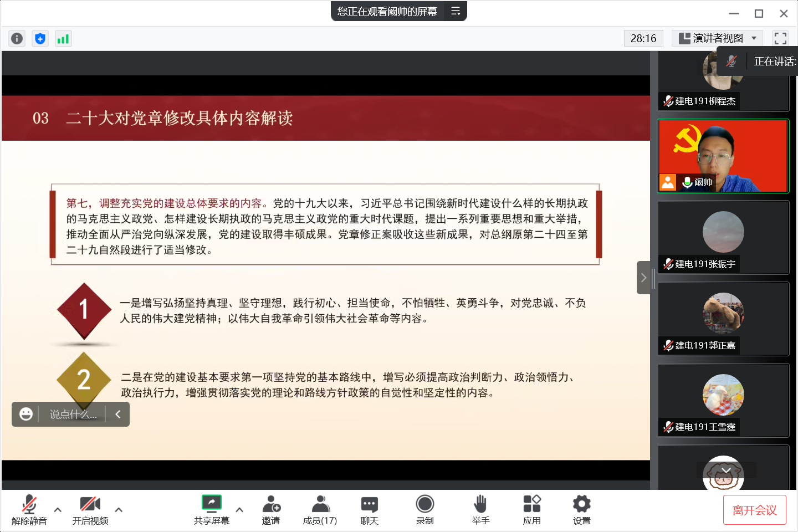Click the blue security shield icon
This screenshot has height=532, width=798.
point(40,38)
